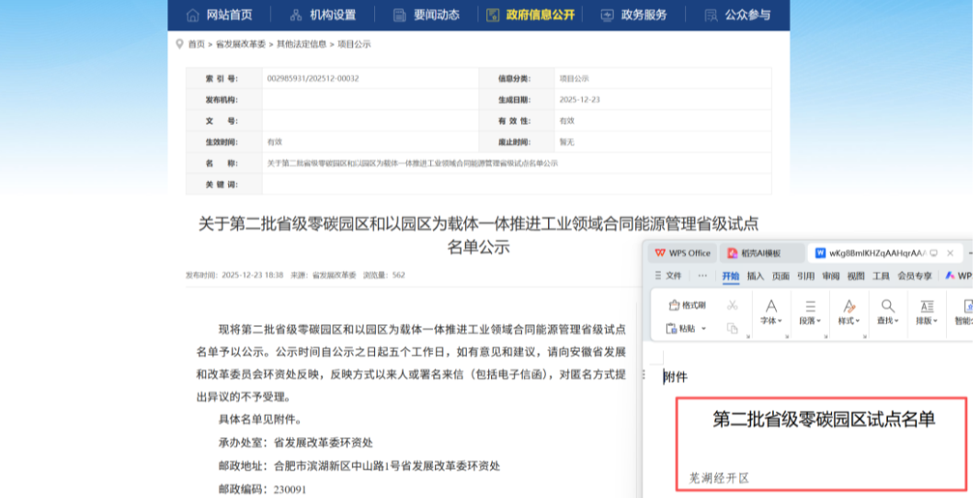Open the 文件 menu in WPS

click(x=674, y=276)
